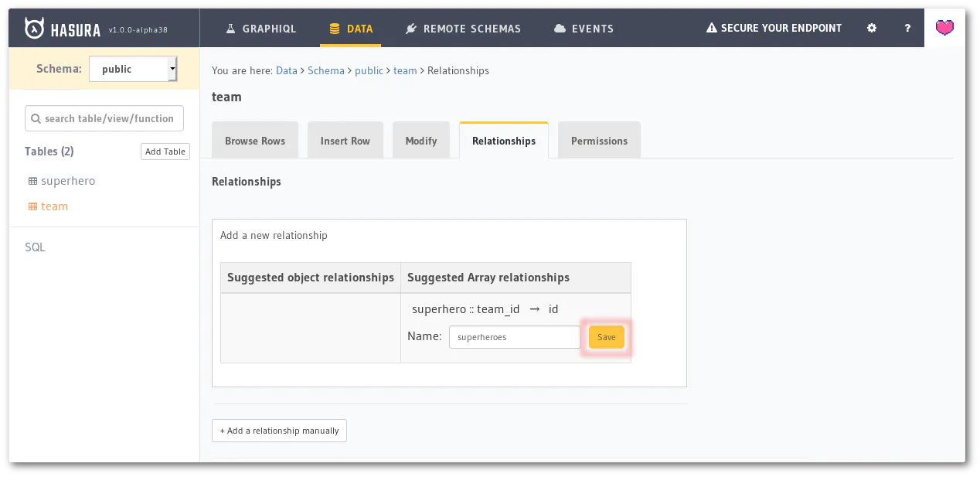Click the help question mark icon

pyautogui.click(x=908, y=28)
